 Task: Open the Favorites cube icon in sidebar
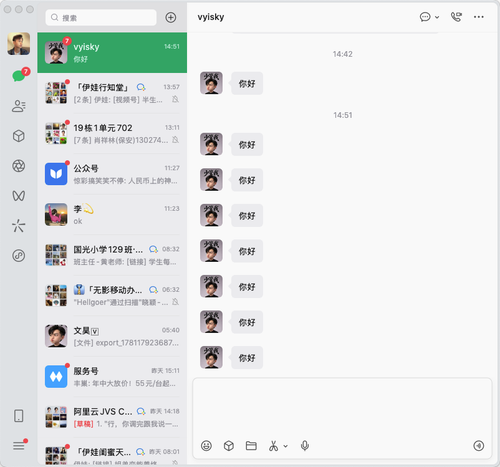(x=19, y=136)
